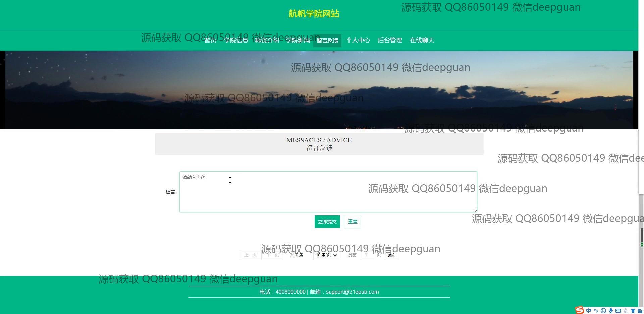
Task: Toggle Chinese/English mode via 中 icon
Action: [x=589, y=311]
